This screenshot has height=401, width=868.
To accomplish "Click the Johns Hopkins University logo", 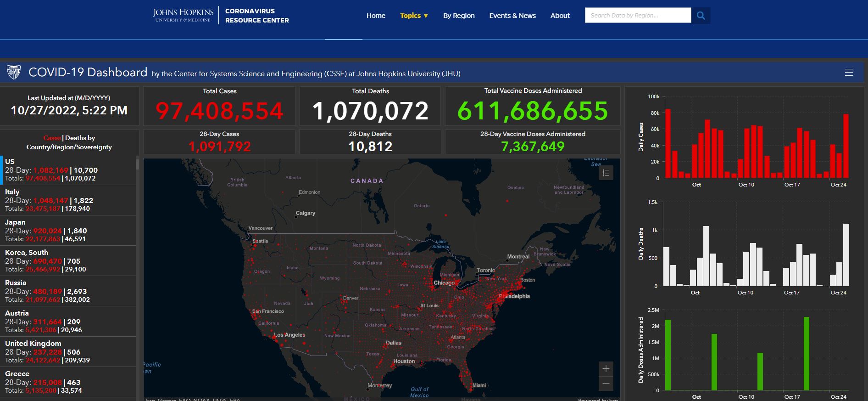I will point(183,15).
